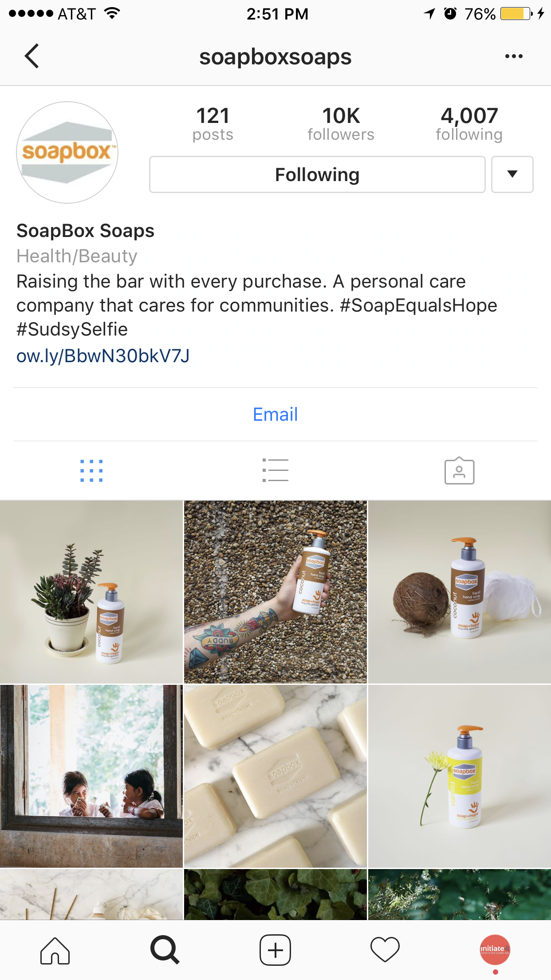
Task: Show the tagged photos icon
Action: click(x=459, y=470)
